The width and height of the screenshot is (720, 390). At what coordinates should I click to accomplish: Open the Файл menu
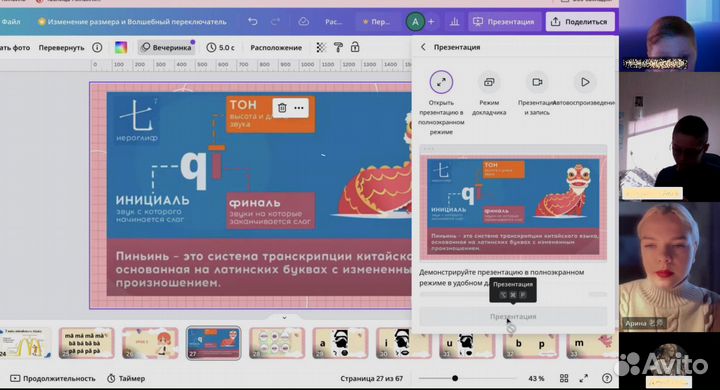tap(11, 22)
